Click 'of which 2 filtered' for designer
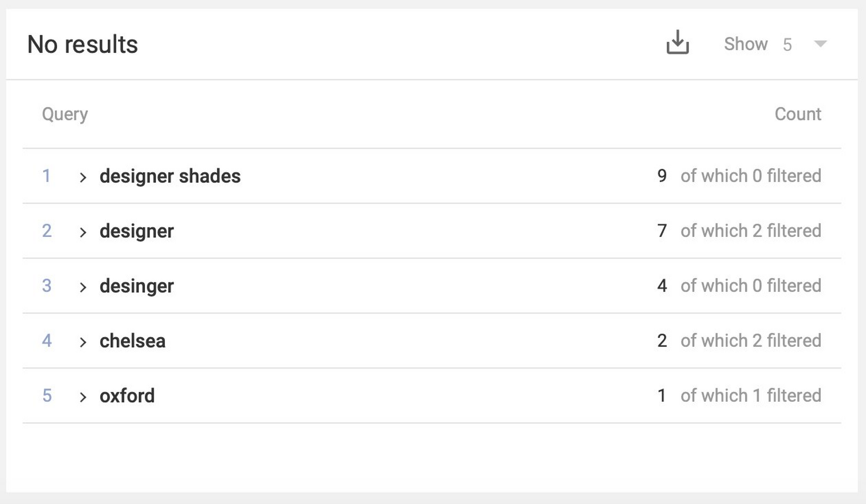 pyautogui.click(x=751, y=231)
